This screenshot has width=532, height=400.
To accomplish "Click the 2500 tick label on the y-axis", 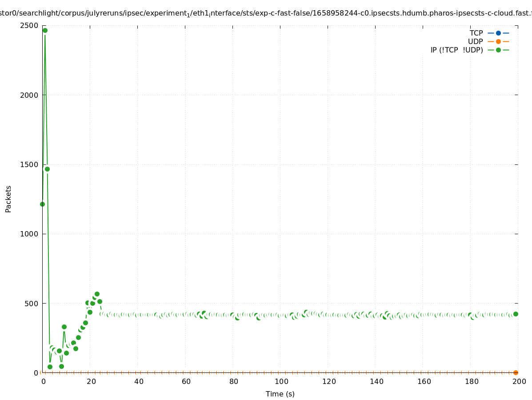I will coord(29,25).
